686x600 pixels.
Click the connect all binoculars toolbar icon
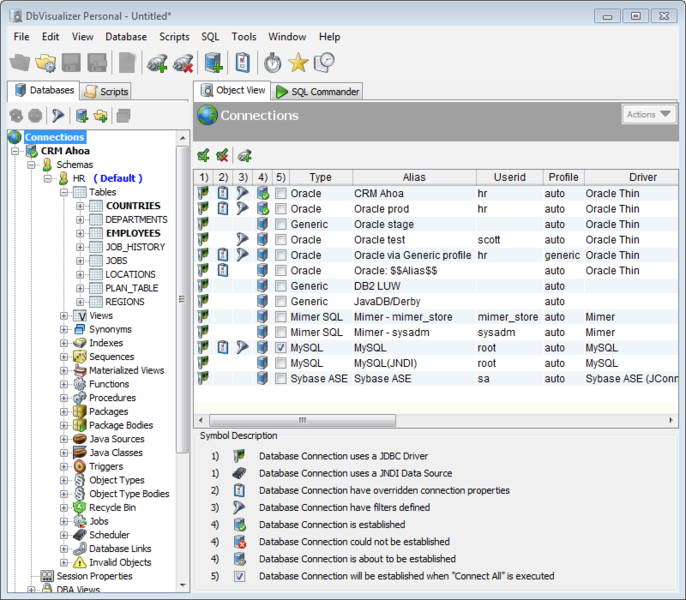pyautogui.click(x=156, y=63)
